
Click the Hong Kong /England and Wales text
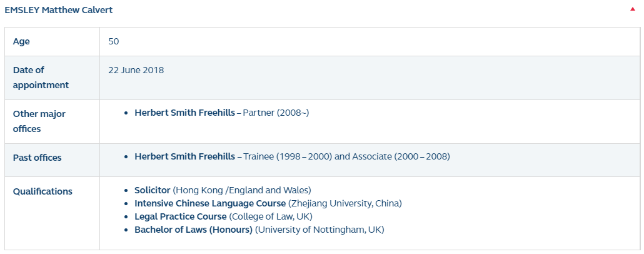242,190
